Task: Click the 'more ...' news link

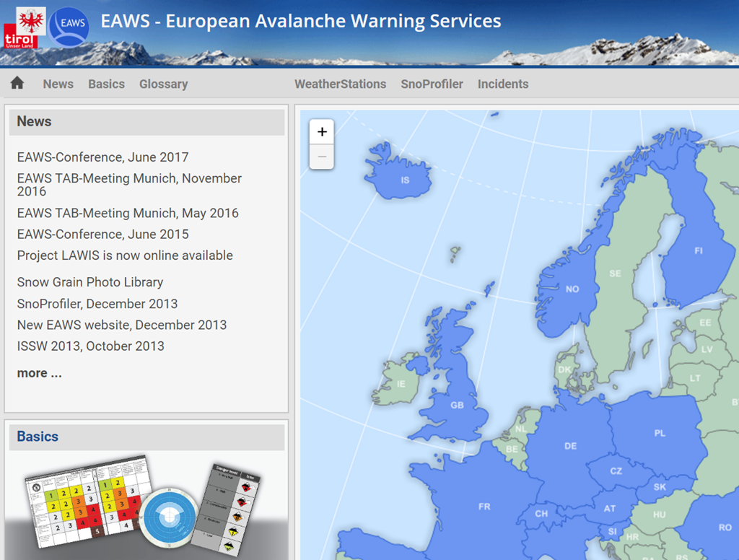Action: click(39, 373)
